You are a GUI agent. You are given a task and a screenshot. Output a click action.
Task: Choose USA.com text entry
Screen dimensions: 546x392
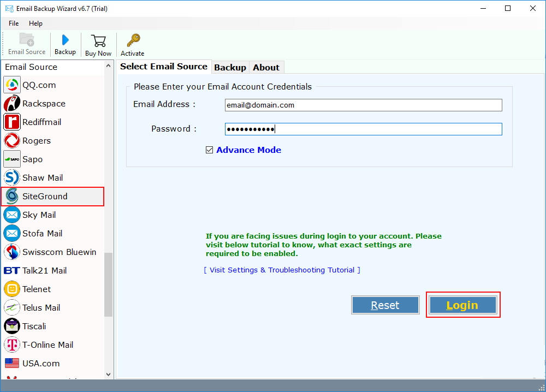point(41,364)
